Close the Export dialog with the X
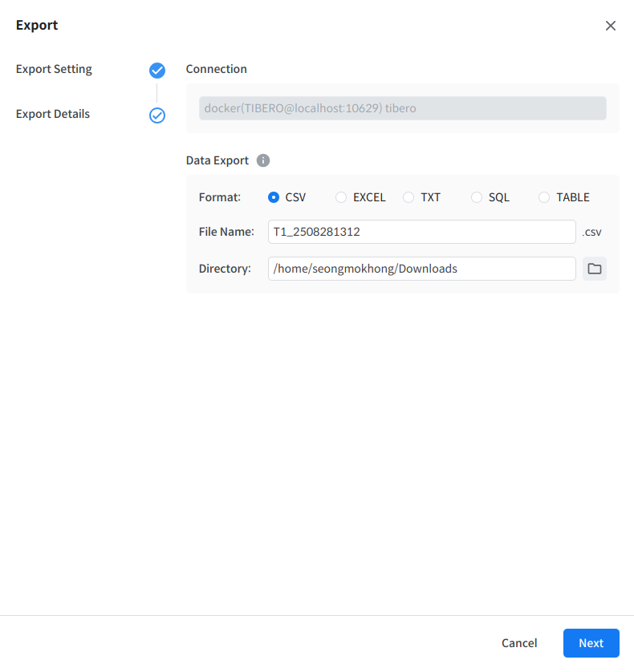The height and width of the screenshot is (672, 634). click(x=611, y=26)
